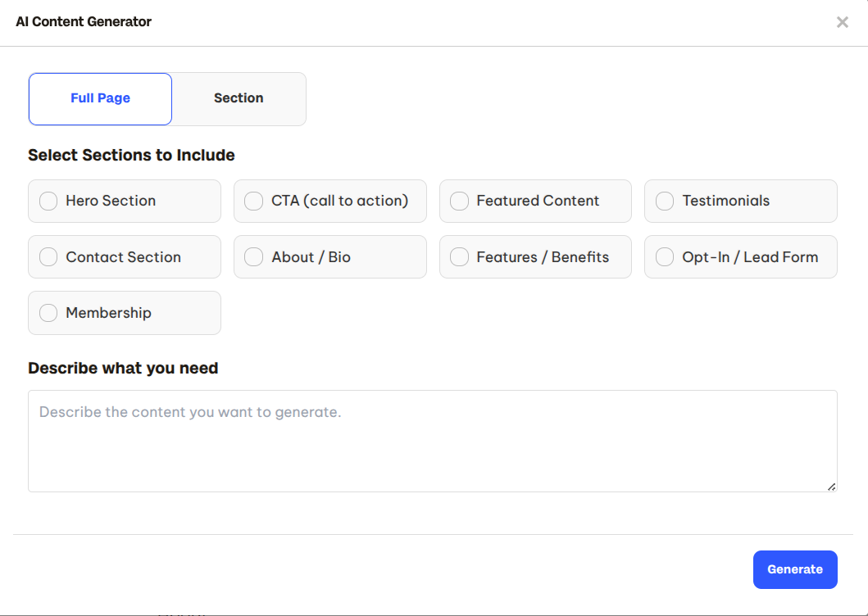The height and width of the screenshot is (616, 868).
Task: Toggle the Features / Benefits option
Action: [x=459, y=257]
